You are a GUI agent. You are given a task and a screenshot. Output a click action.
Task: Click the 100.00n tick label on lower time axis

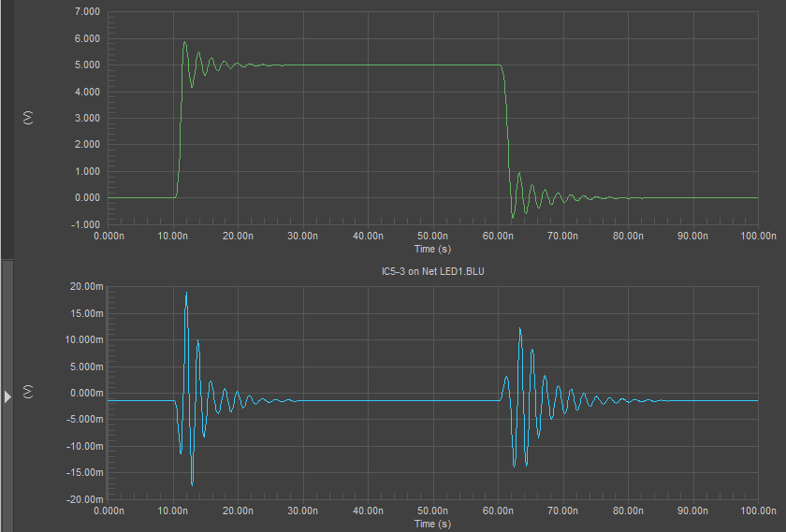(x=756, y=511)
